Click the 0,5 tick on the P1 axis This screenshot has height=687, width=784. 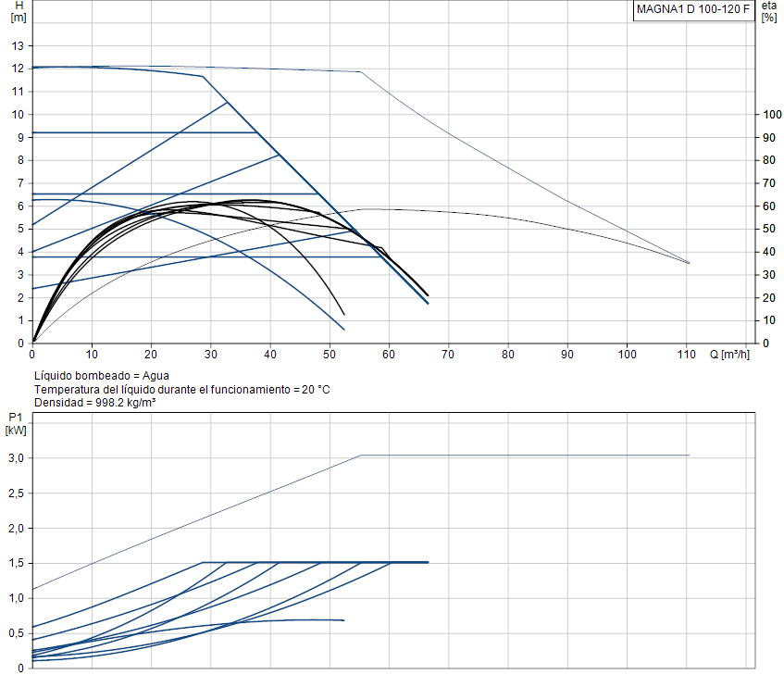(x=16, y=633)
